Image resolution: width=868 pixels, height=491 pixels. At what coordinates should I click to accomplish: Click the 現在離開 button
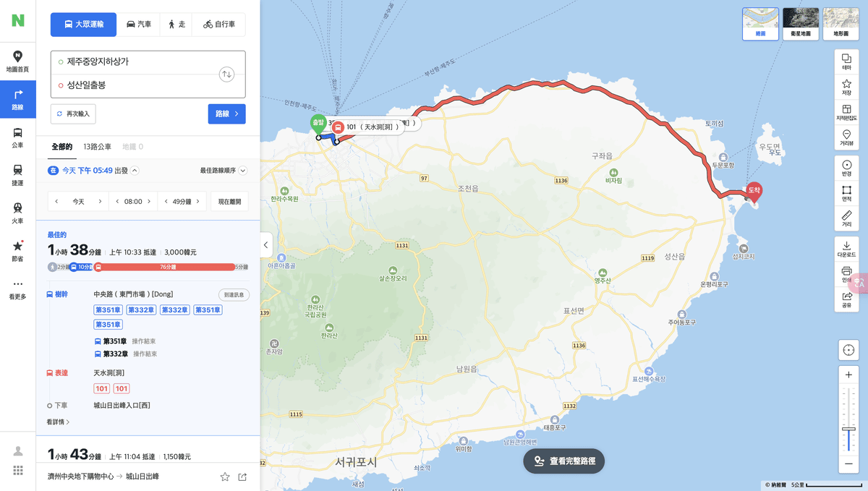[230, 202]
